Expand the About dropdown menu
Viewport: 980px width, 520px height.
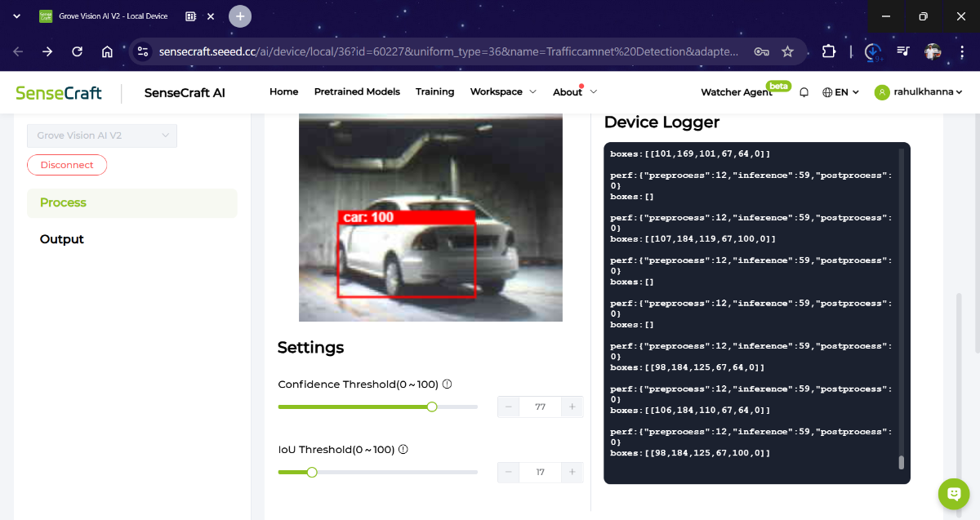[575, 92]
